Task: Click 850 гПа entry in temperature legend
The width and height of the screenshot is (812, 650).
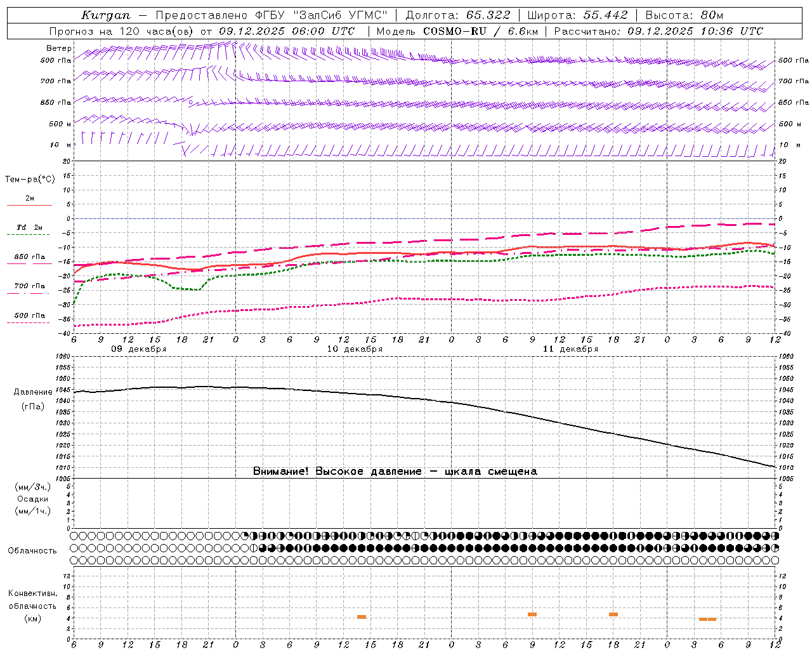Action: [x=30, y=257]
